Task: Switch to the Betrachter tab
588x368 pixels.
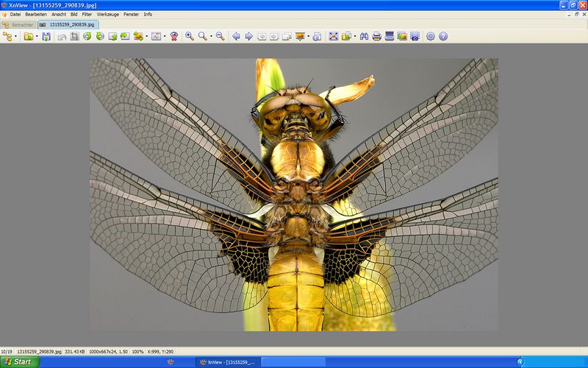Action: pyautogui.click(x=18, y=24)
